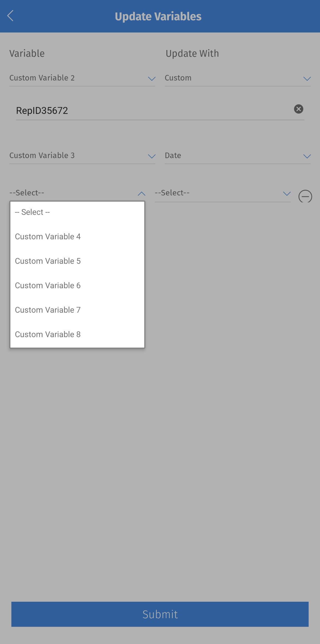
Task: Select Custom Variable 7 option
Action: [x=48, y=310]
